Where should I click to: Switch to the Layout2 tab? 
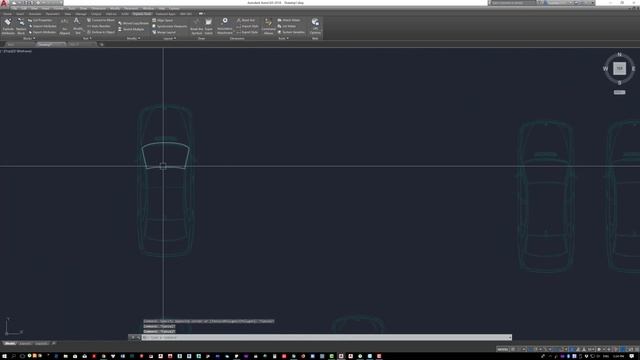(x=41, y=344)
